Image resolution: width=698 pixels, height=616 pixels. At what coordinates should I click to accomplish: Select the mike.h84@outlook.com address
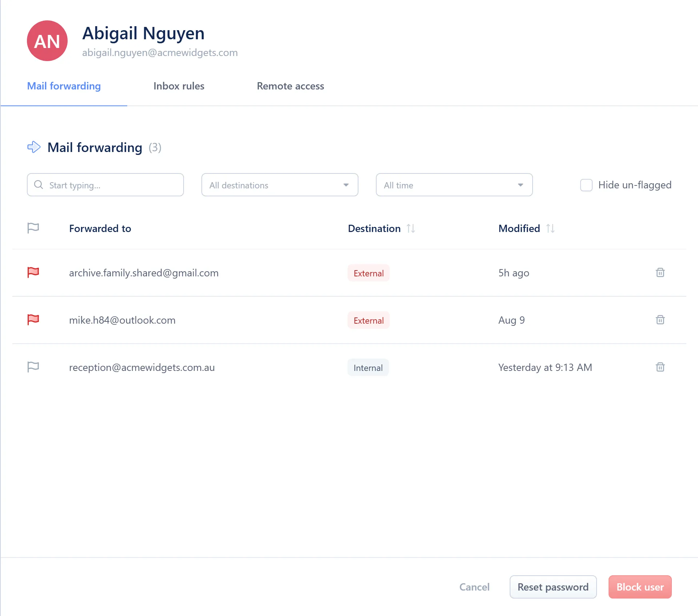[x=122, y=320]
